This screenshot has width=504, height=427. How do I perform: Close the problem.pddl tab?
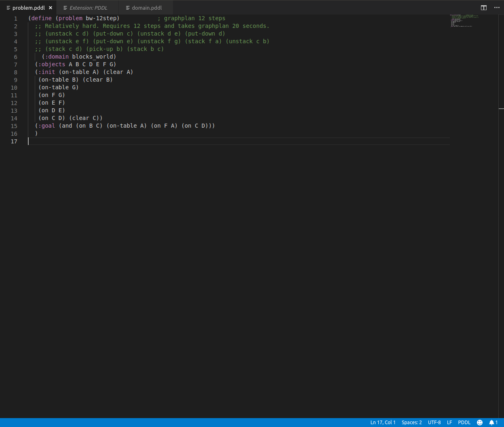(x=50, y=7)
